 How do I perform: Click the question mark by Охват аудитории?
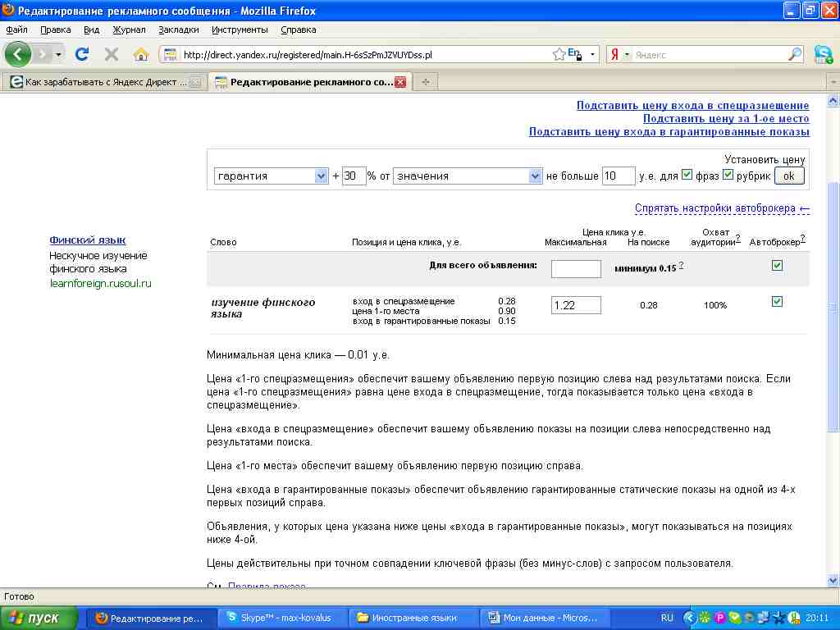[738, 239]
